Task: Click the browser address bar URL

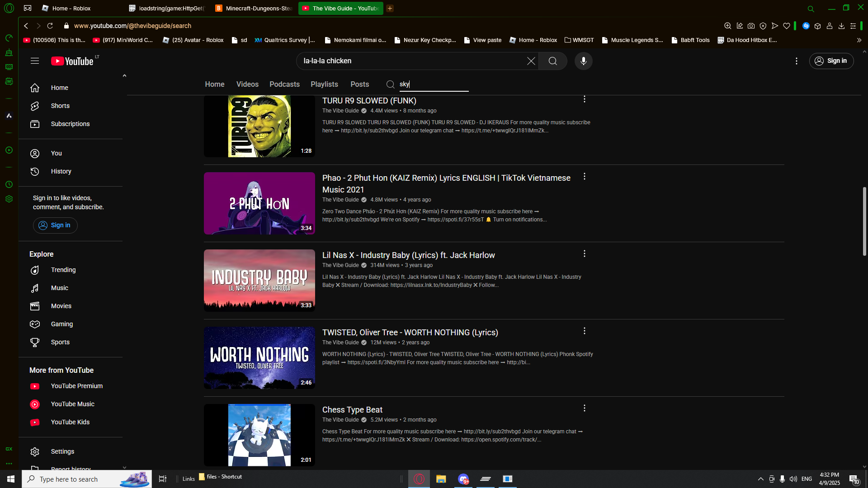Action: (x=132, y=26)
